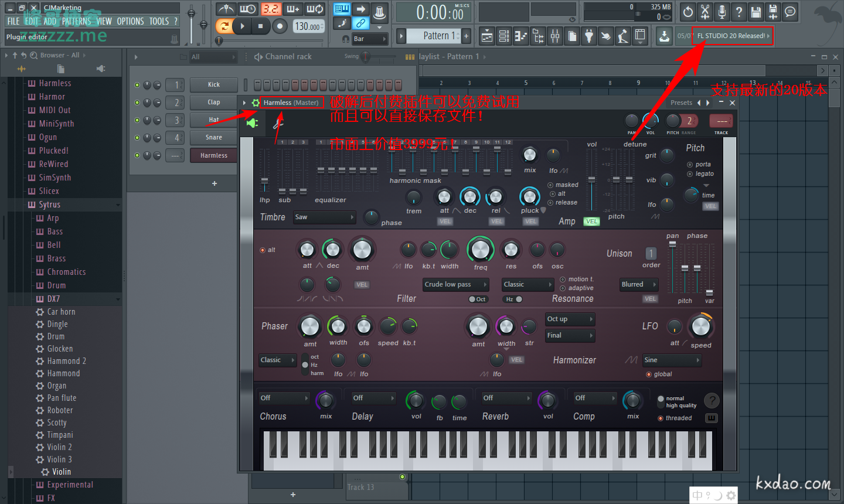This screenshot has width=844, height=504.
Task: Toggle typing keyboard to piano icon
Action: (x=342, y=9)
